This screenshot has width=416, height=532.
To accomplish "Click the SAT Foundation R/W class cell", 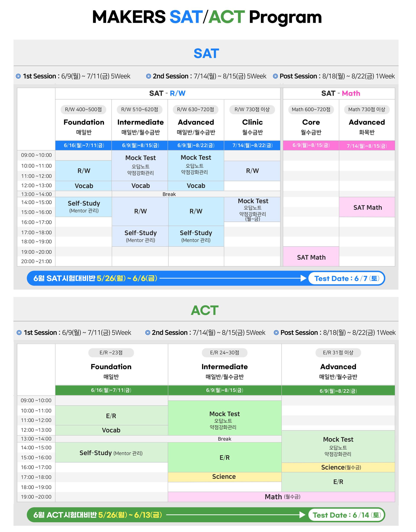I will [84, 171].
